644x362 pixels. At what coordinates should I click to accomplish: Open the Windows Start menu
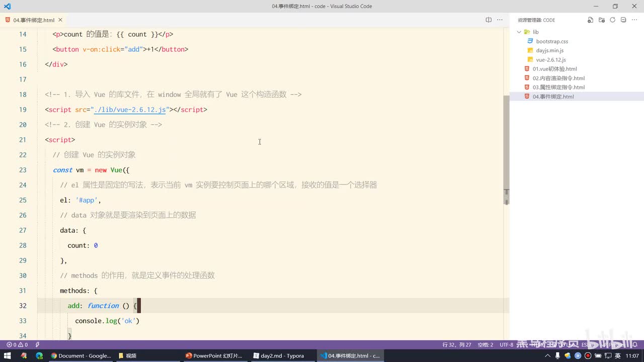pyautogui.click(x=8, y=355)
